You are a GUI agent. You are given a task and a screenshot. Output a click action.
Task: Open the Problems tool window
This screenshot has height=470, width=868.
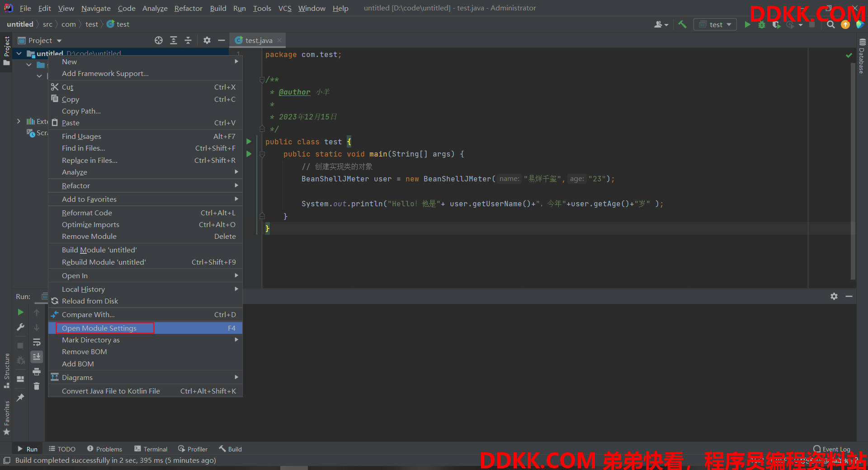[x=104, y=449]
